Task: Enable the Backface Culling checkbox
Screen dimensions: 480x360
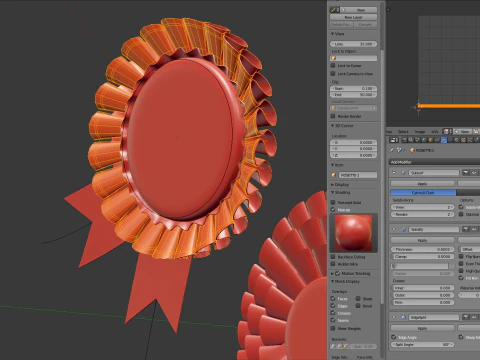Action: coord(333,257)
